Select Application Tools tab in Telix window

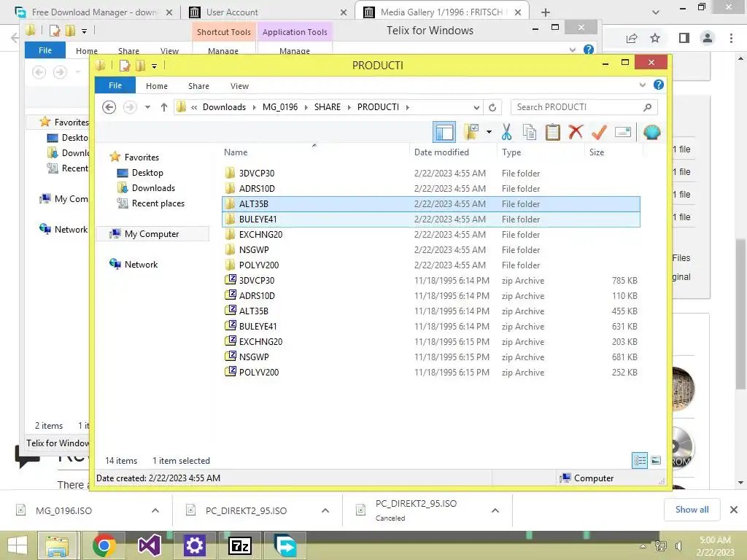tap(295, 32)
